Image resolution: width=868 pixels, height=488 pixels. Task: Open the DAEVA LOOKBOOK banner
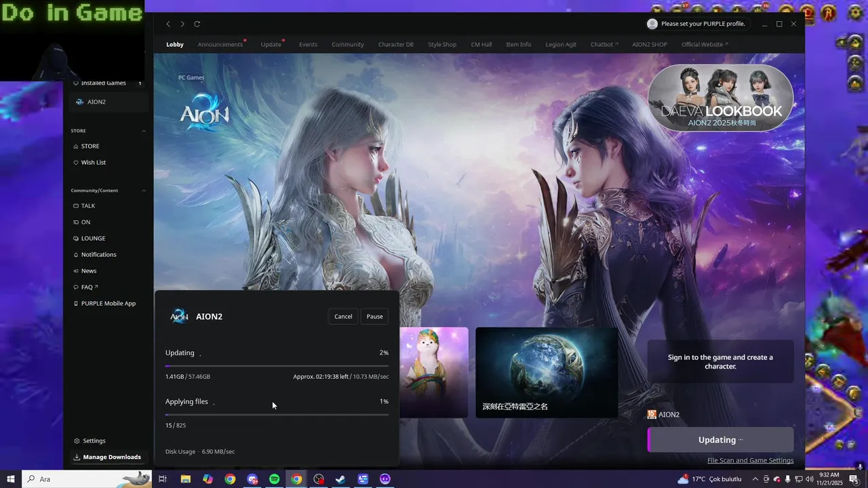pyautogui.click(x=721, y=98)
